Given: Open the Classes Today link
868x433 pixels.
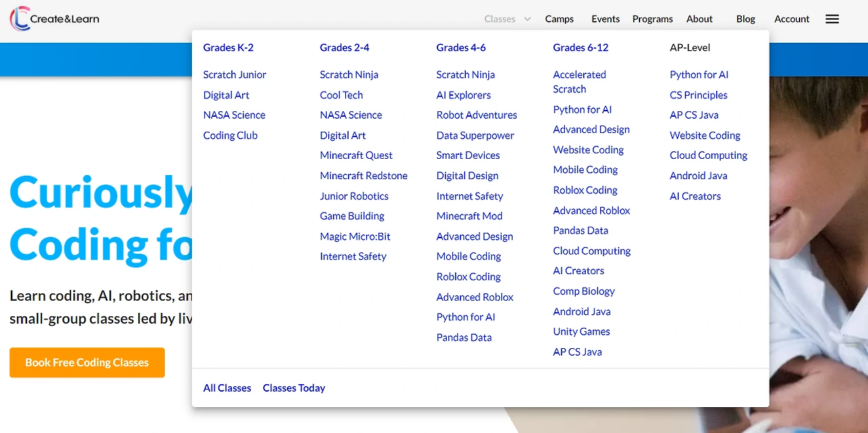Looking at the screenshot, I should [x=294, y=388].
